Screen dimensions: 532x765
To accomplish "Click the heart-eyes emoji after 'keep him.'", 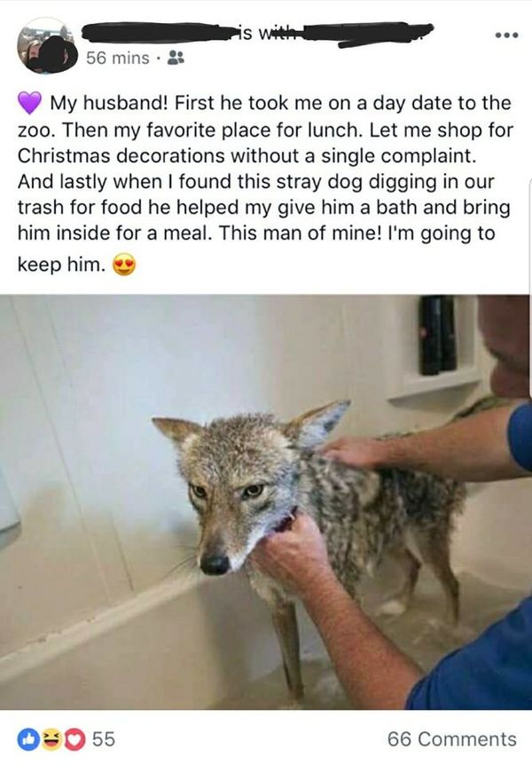I will [124, 265].
